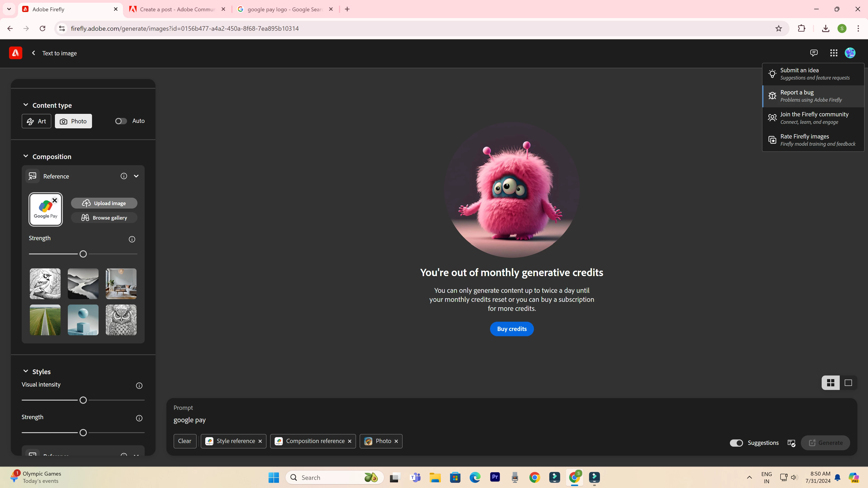Image resolution: width=868 pixels, height=488 pixels.
Task: Click the back arrow beside Text to image
Action: pos(33,53)
